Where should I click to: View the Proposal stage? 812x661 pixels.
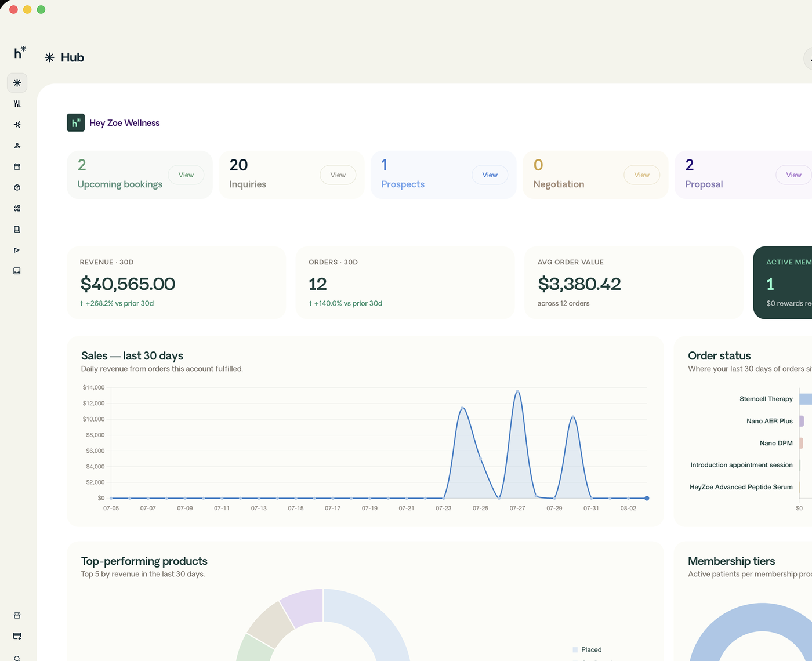[793, 175]
